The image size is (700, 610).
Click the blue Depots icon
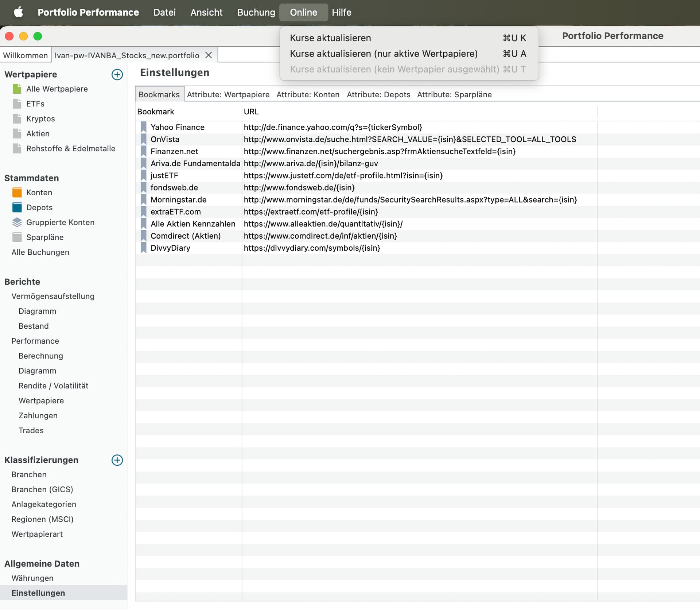click(x=17, y=207)
